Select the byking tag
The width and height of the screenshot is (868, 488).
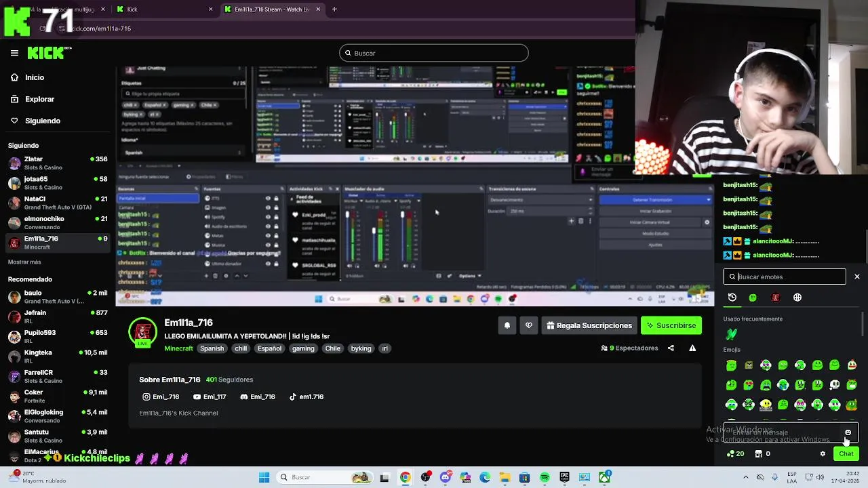tap(361, 348)
